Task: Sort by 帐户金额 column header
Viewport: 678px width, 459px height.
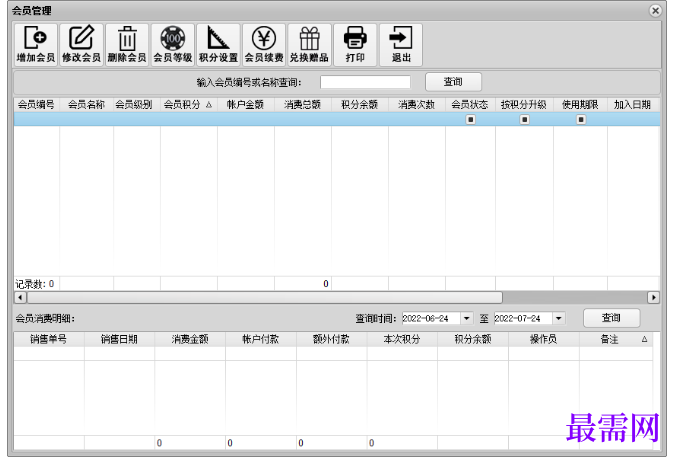Action: coord(246,105)
